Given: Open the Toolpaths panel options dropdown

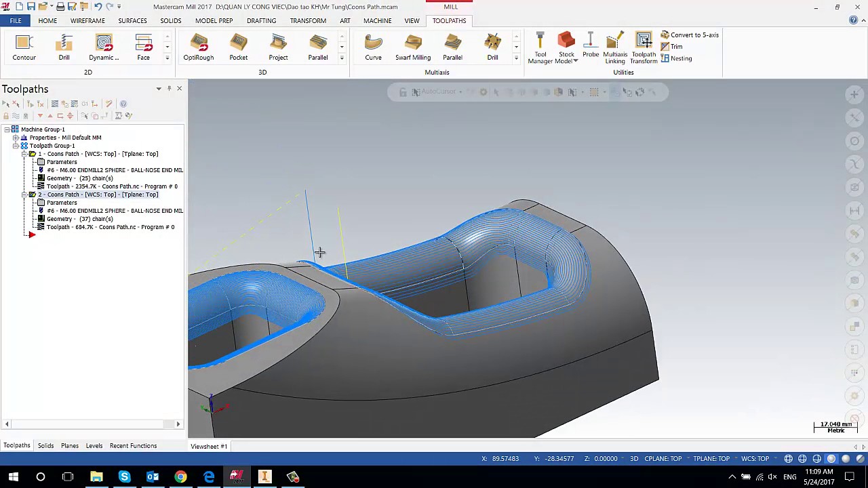Looking at the screenshot, I should click(x=159, y=89).
